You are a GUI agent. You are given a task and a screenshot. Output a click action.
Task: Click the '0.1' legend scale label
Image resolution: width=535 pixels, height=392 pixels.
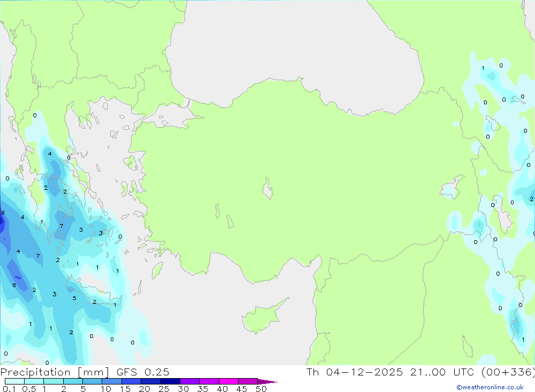(9, 389)
